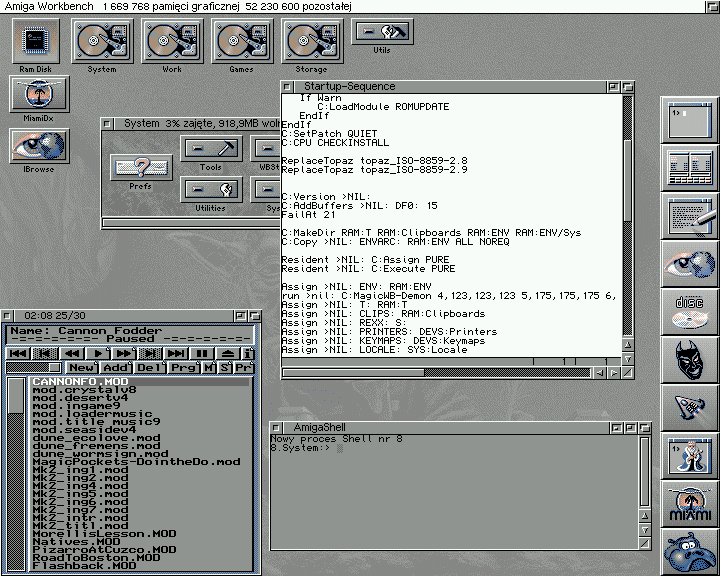720x576 pixels.
Task: Open the Storage disk icon
Action: [x=312, y=41]
